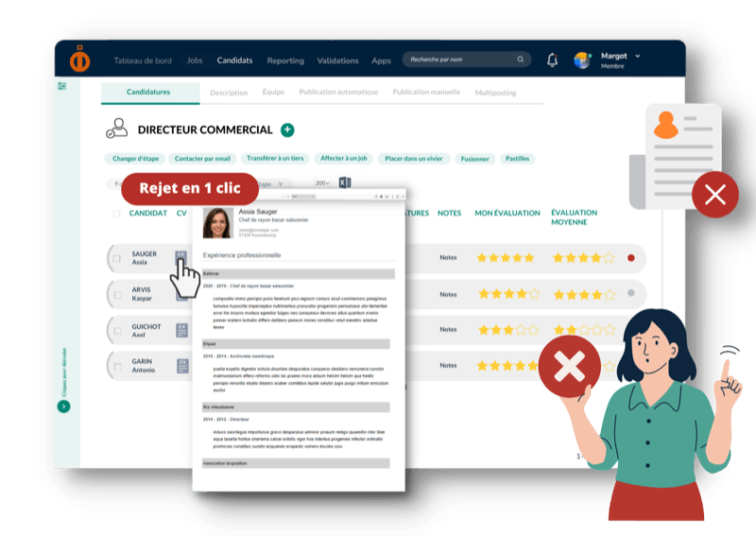
Task: Open Notes for Sauger Assia
Action: click(x=448, y=258)
